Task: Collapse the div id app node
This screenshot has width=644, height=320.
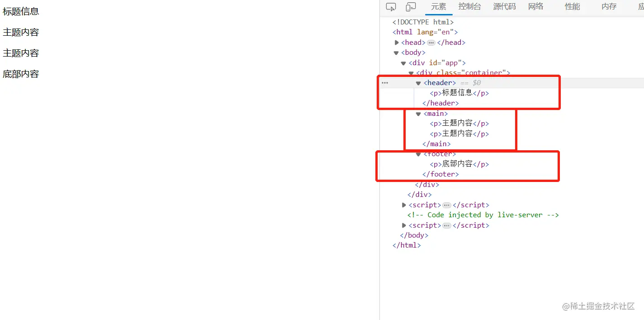Action: 403,63
